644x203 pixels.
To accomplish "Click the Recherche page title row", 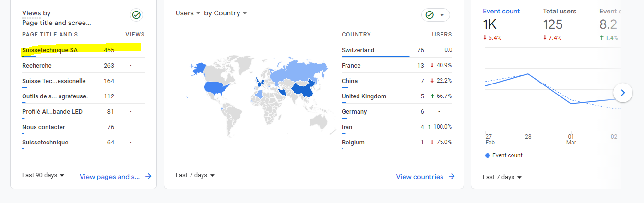I will coord(37,65).
